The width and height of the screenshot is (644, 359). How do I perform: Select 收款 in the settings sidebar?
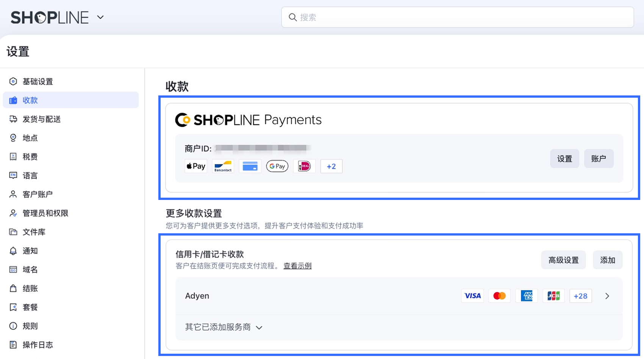tap(71, 100)
